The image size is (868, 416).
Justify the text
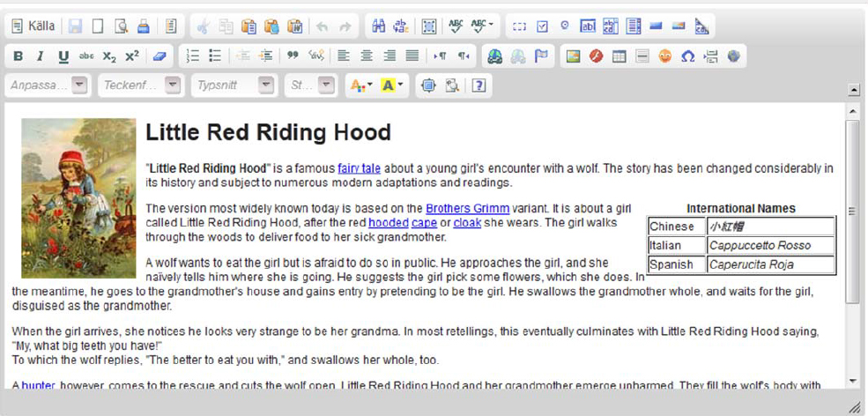pyautogui.click(x=412, y=56)
